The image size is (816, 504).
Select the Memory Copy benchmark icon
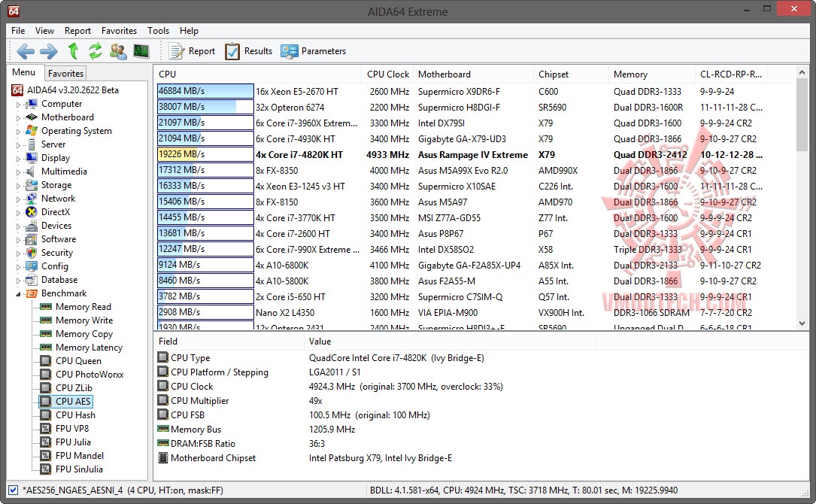[46, 334]
